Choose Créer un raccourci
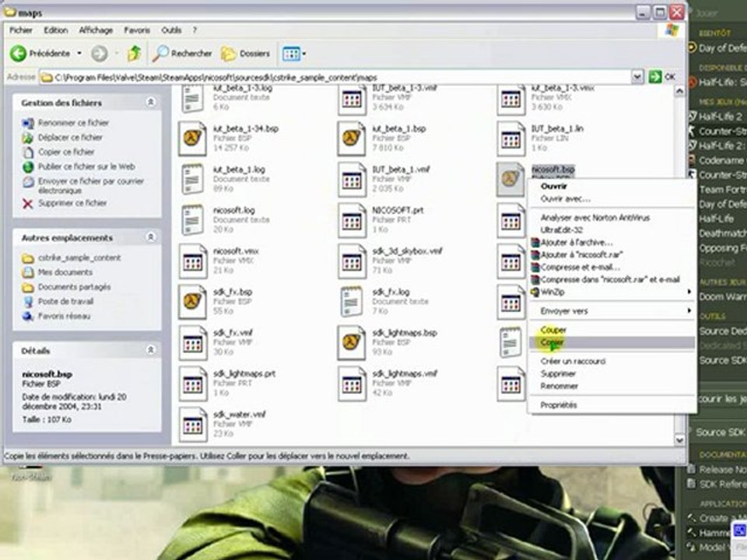Image resolution: width=747 pixels, height=560 pixels. coord(612,362)
